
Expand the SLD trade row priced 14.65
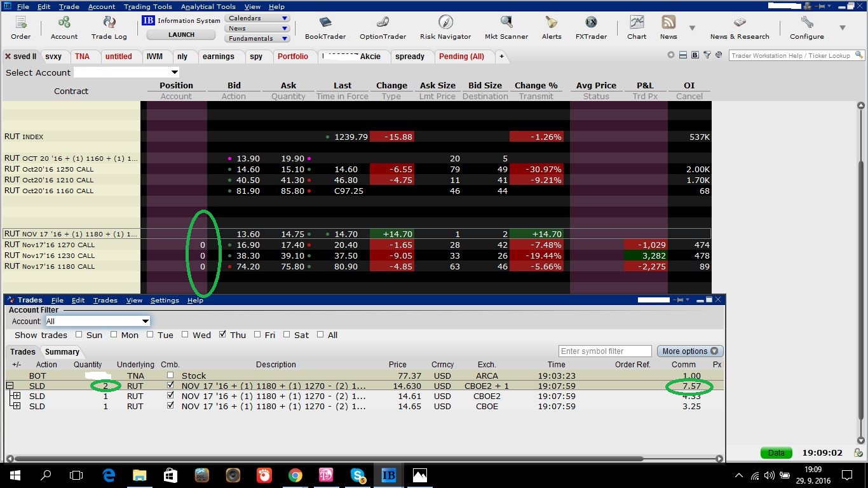click(x=17, y=406)
